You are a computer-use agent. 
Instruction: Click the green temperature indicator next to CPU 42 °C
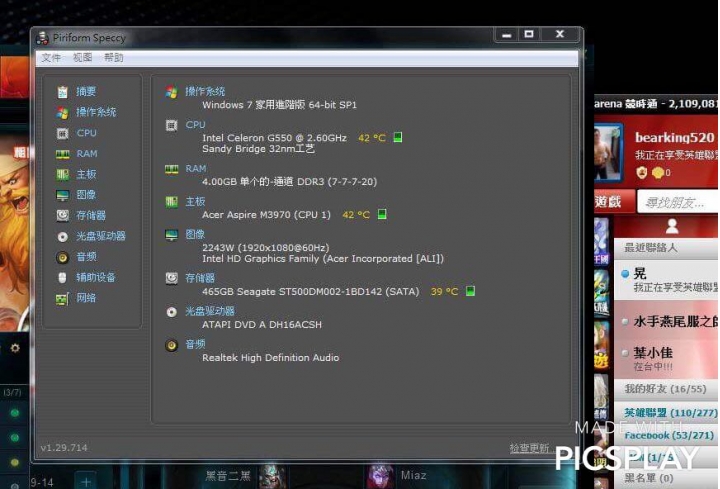[398, 137]
